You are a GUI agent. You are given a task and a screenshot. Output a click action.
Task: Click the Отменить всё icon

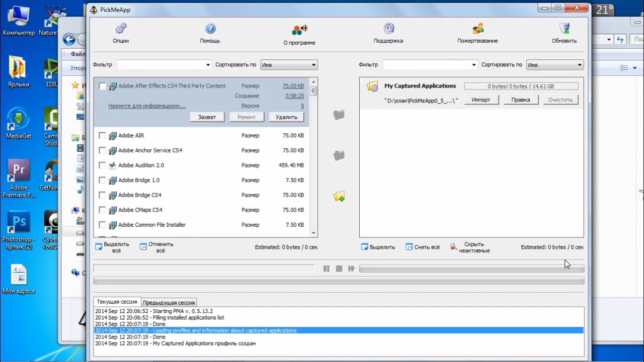pyautogui.click(x=143, y=247)
